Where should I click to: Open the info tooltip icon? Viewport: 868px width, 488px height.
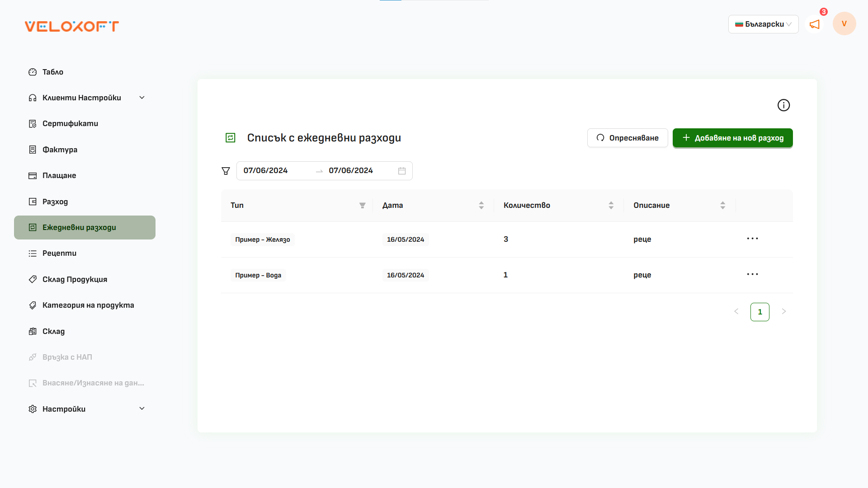point(784,105)
